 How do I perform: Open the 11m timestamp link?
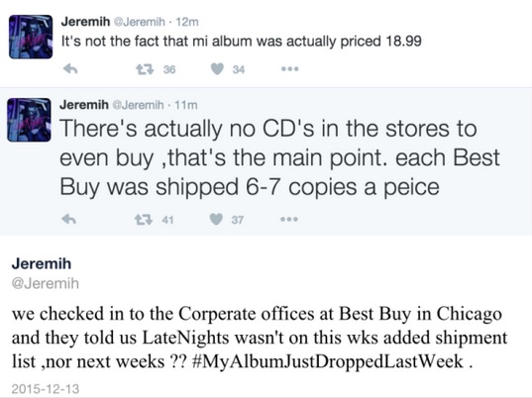pyautogui.click(x=186, y=105)
